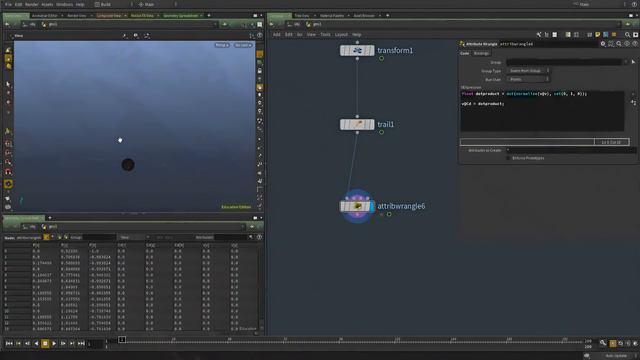This screenshot has height=360, width=640.
Task: Open the Persp camera dropdown in viewport
Action: [x=222, y=45]
